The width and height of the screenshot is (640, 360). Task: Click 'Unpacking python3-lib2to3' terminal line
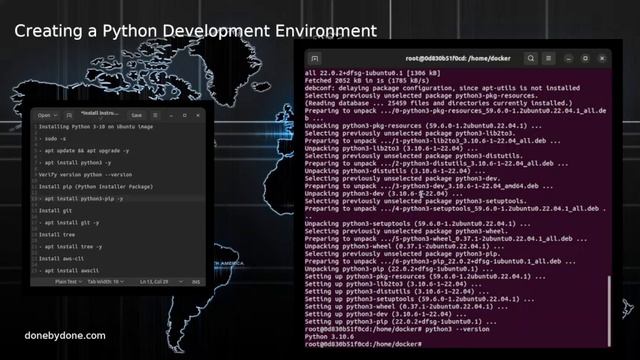(391, 148)
